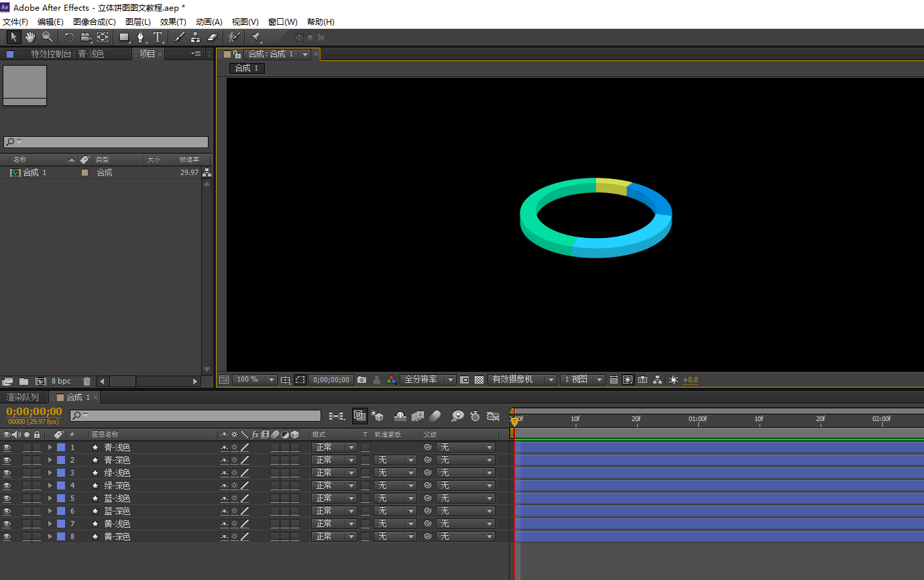This screenshot has width=924, height=580.
Task: Expand the 绿-浅色 layer properties
Action: coord(50,473)
